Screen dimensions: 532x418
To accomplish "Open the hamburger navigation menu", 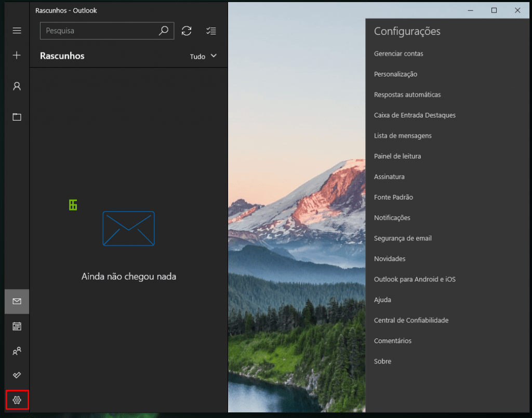I will point(17,31).
